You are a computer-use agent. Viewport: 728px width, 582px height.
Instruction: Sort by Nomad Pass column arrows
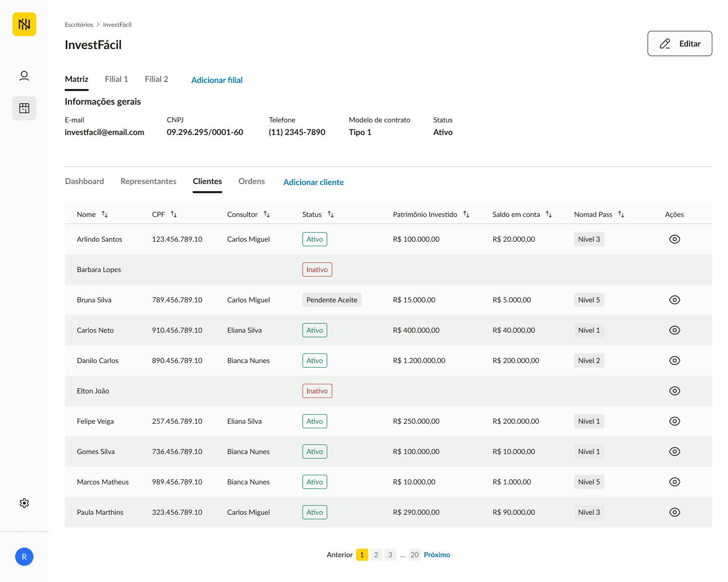(621, 214)
